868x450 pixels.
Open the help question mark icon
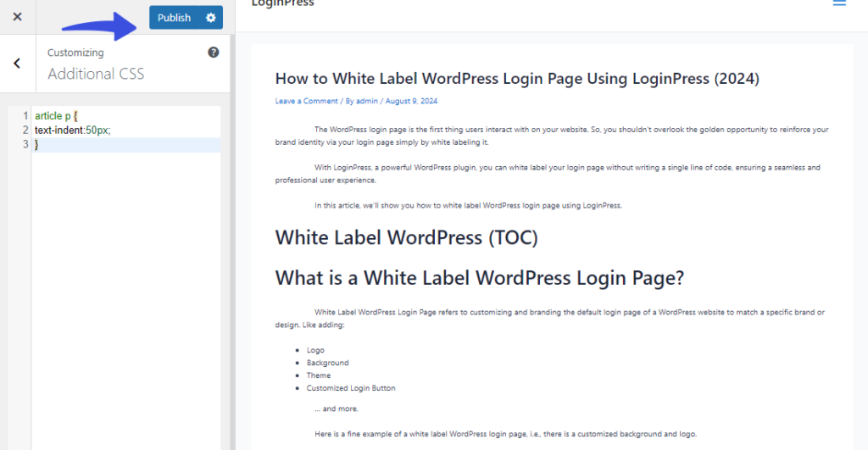pos(213,52)
